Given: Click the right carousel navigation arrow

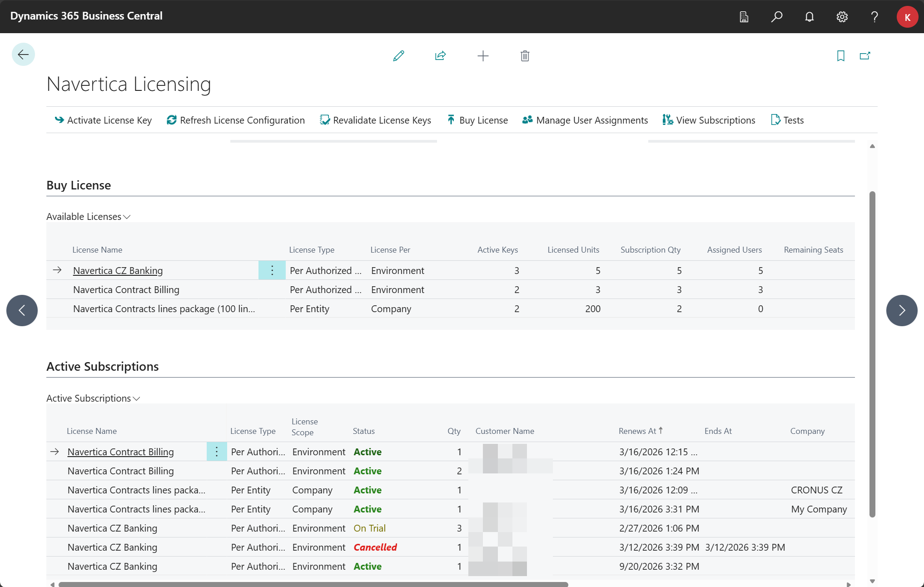Looking at the screenshot, I should [x=902, y=310].
